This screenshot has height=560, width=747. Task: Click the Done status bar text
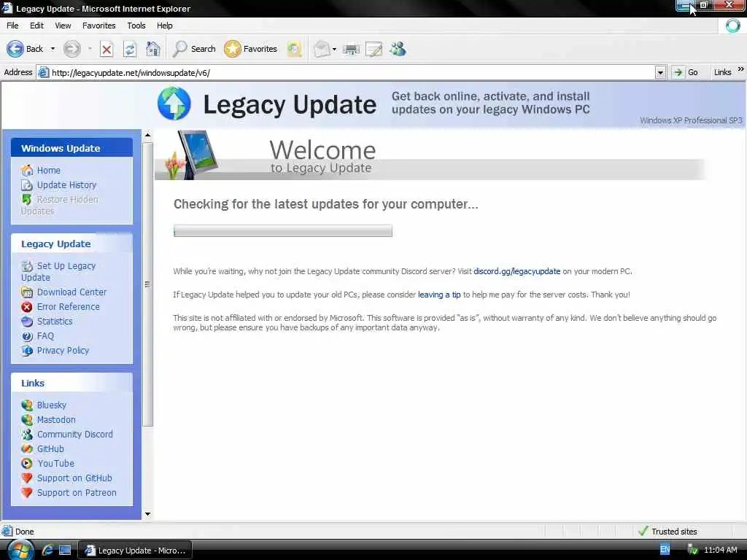pyautogui.click(x=24, y=532)
